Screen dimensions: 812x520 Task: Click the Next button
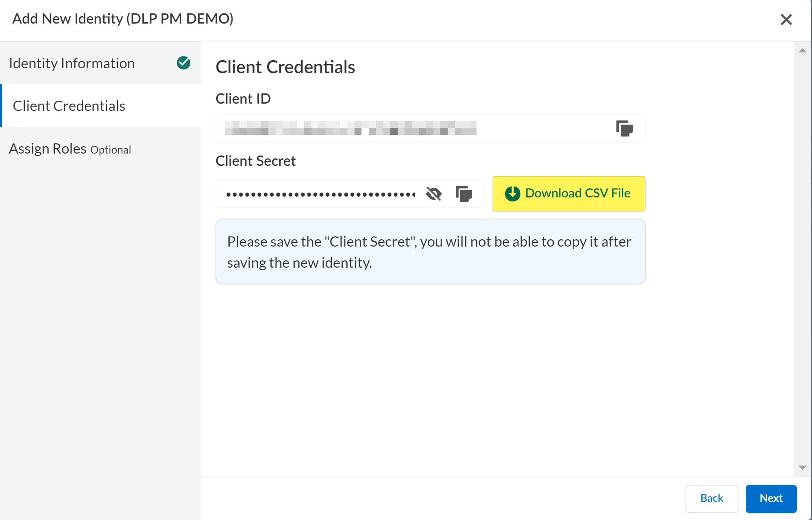771,498
